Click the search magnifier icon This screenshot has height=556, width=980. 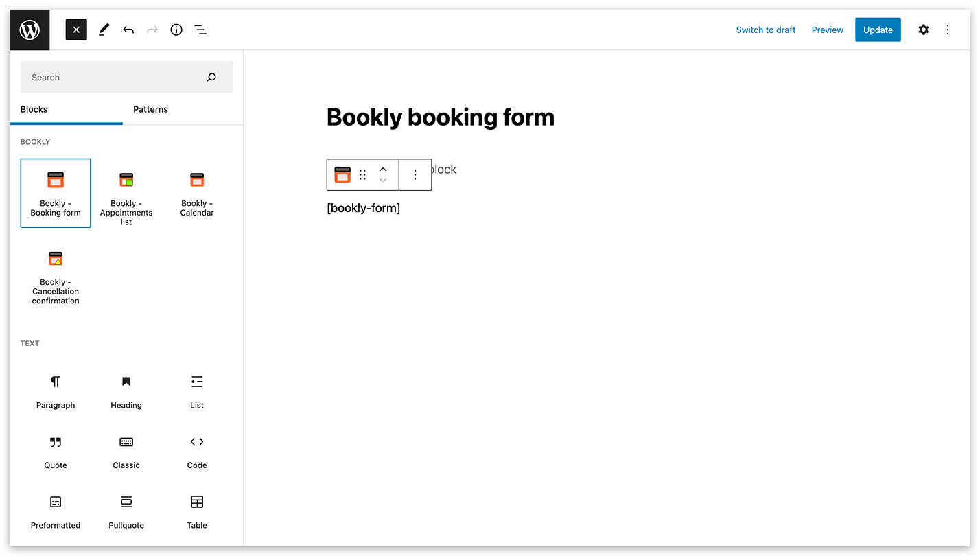[211, 77]
